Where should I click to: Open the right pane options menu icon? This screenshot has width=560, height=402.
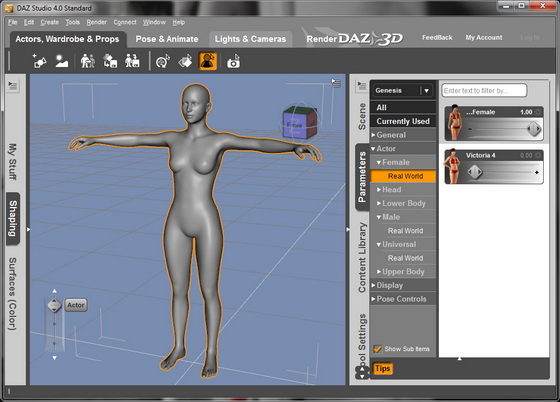(x=361, y=86)
